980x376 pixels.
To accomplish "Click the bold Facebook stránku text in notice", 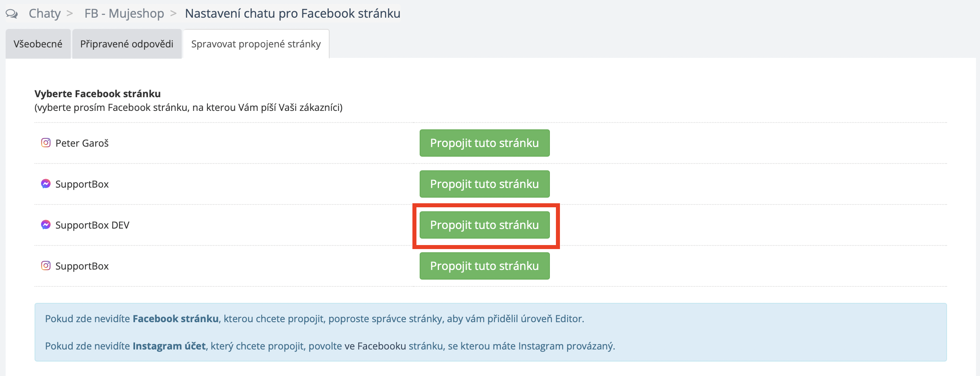I will [176, 319].
